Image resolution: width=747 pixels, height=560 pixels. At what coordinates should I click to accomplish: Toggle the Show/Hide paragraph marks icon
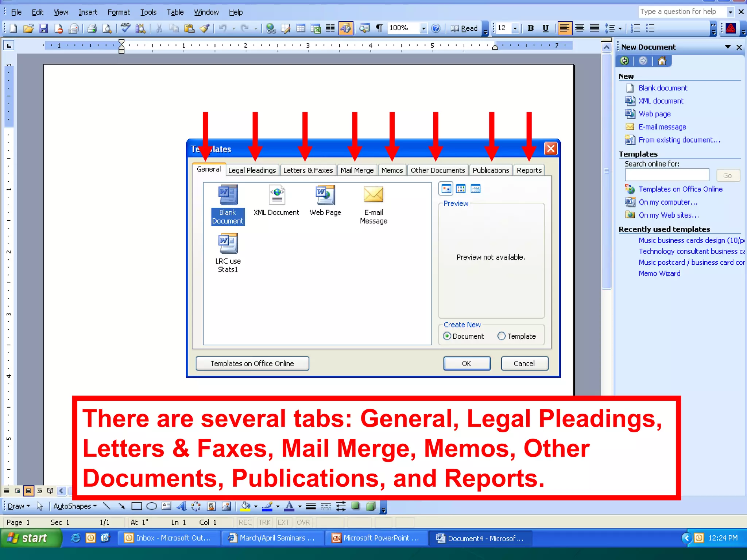click(379, 28)
